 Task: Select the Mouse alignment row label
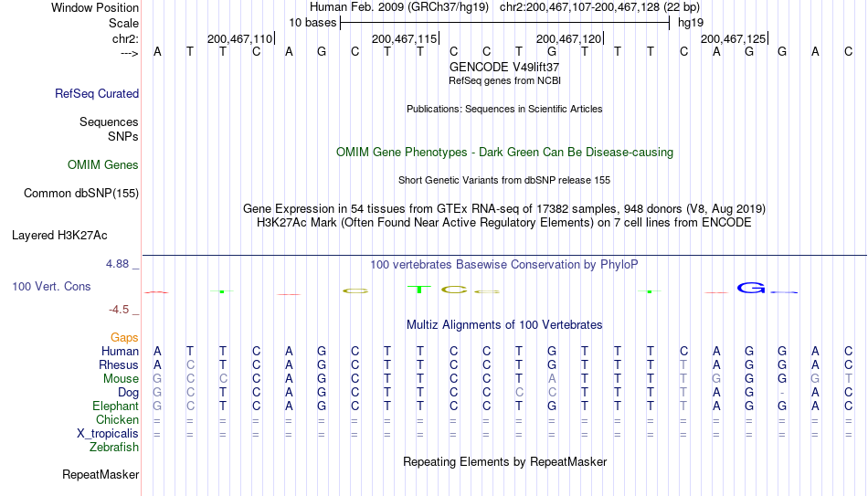click(x=121, y=379)
